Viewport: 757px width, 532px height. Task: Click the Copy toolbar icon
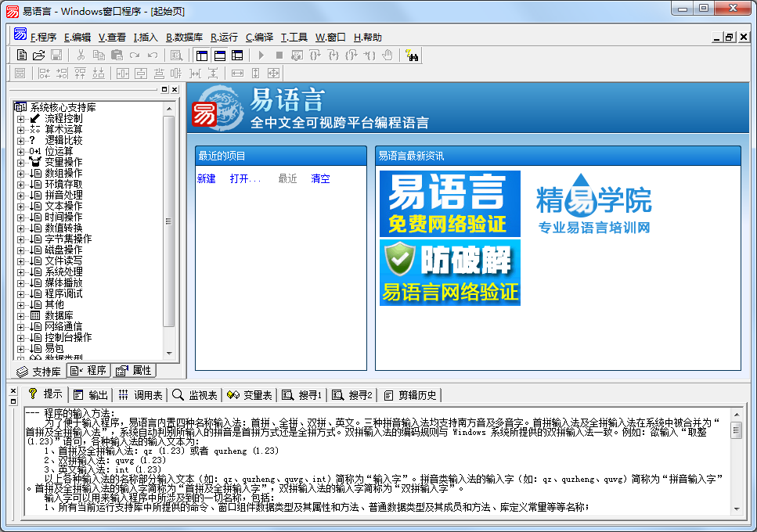pos(99,56)
